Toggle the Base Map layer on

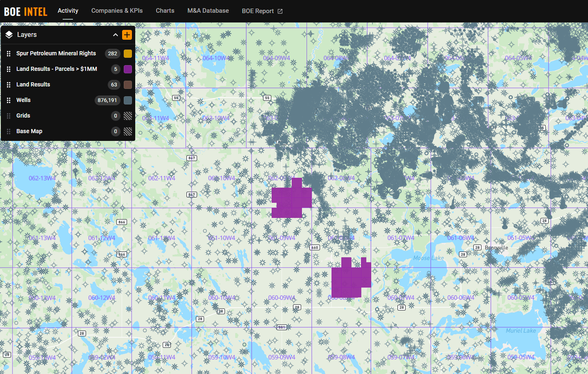point(127,131)
